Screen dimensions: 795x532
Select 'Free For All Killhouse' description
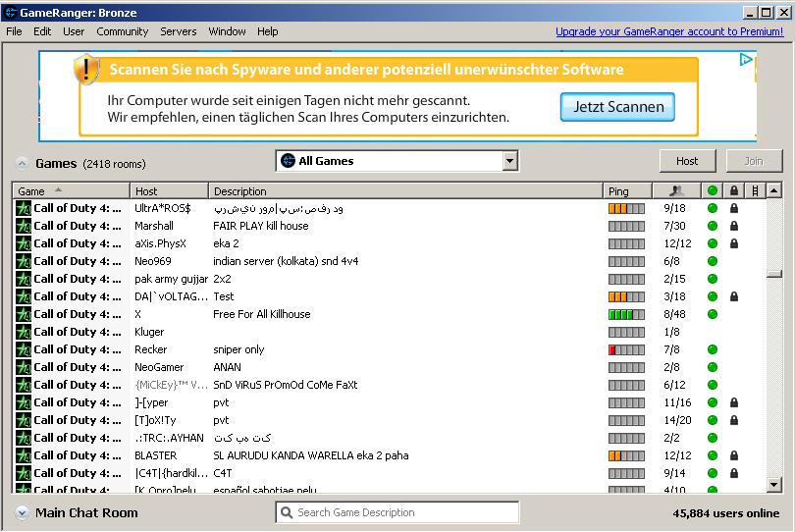coord(262,314)
